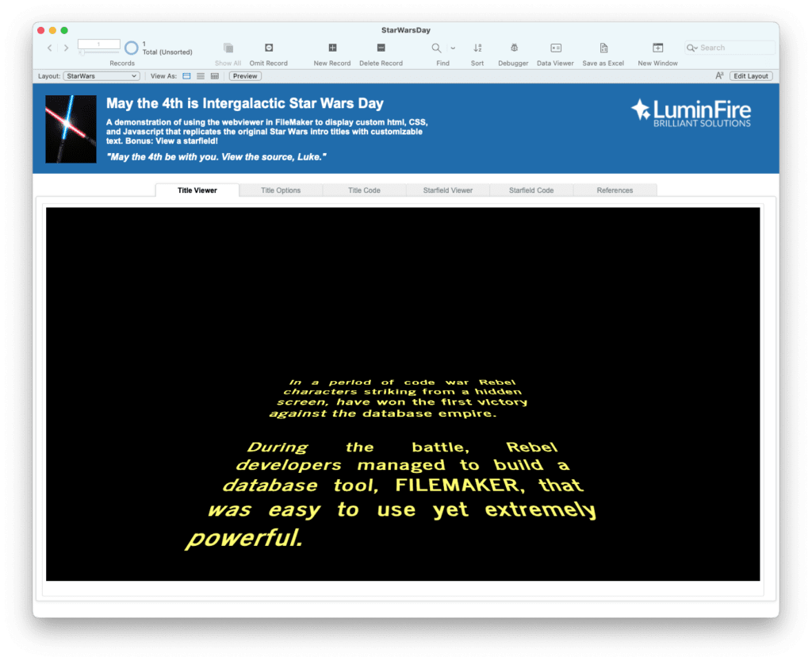Toggle the formatting bar icon
The height and width of the screenshot is (661, 812).
[x=719, y=75]
